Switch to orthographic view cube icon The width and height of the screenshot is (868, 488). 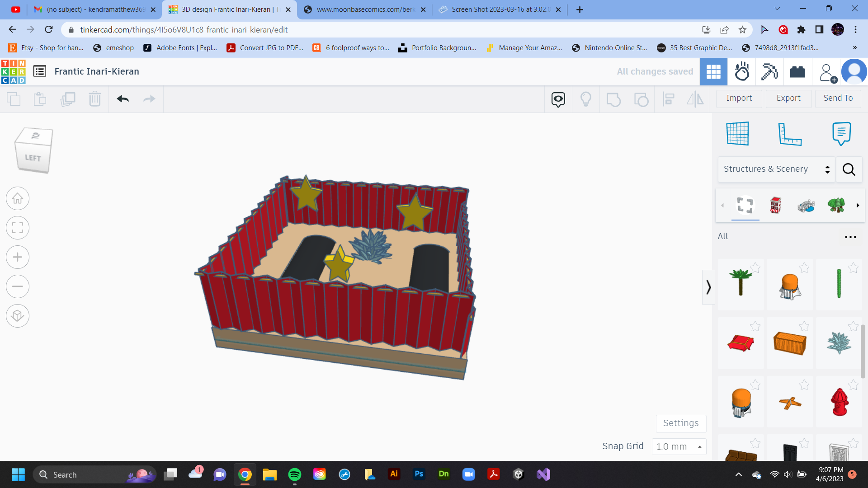tap(18, 316)
